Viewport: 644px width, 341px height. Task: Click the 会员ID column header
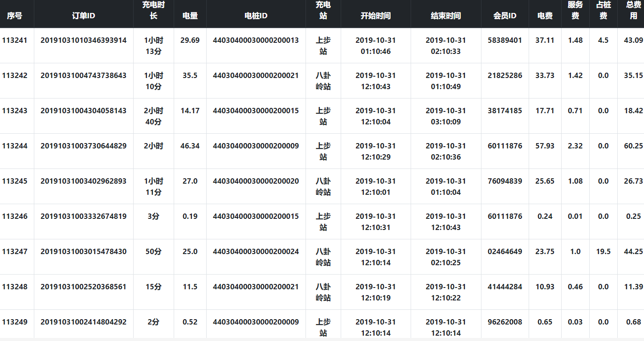505,16
